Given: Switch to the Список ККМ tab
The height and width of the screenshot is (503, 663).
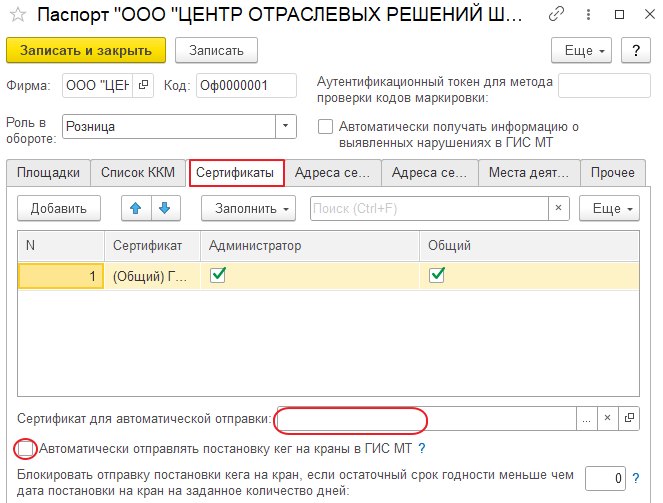Looking at the screenshot, I should click(138, 172).
